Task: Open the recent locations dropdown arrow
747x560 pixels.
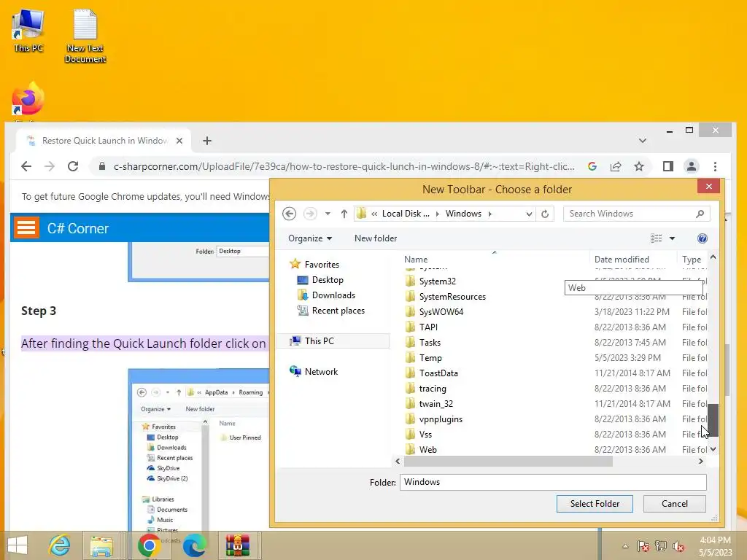Action: coord(328,214)
